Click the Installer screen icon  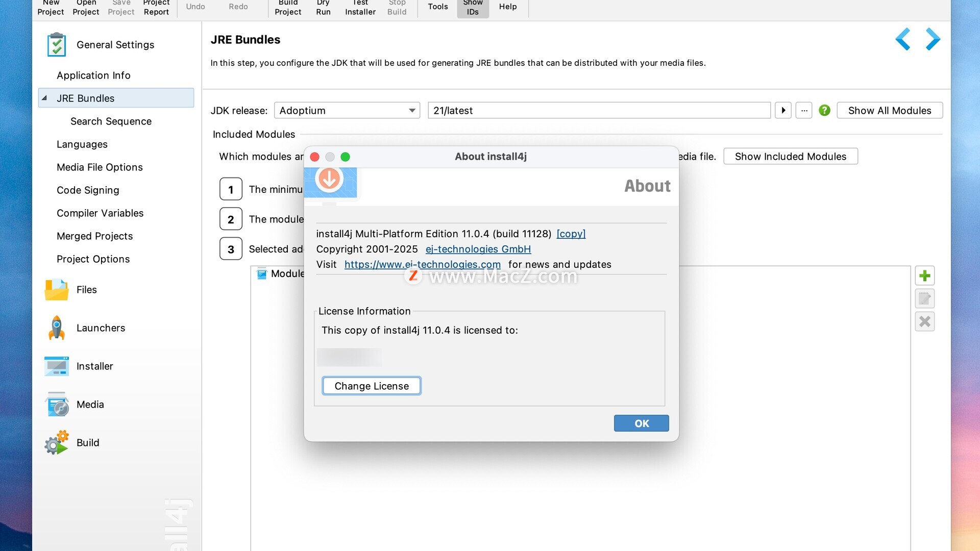[x=57, y=366]
